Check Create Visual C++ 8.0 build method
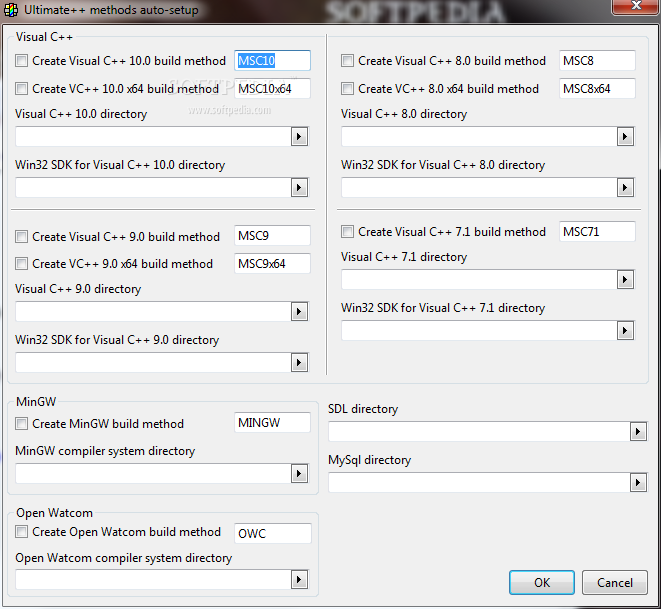 347,61
